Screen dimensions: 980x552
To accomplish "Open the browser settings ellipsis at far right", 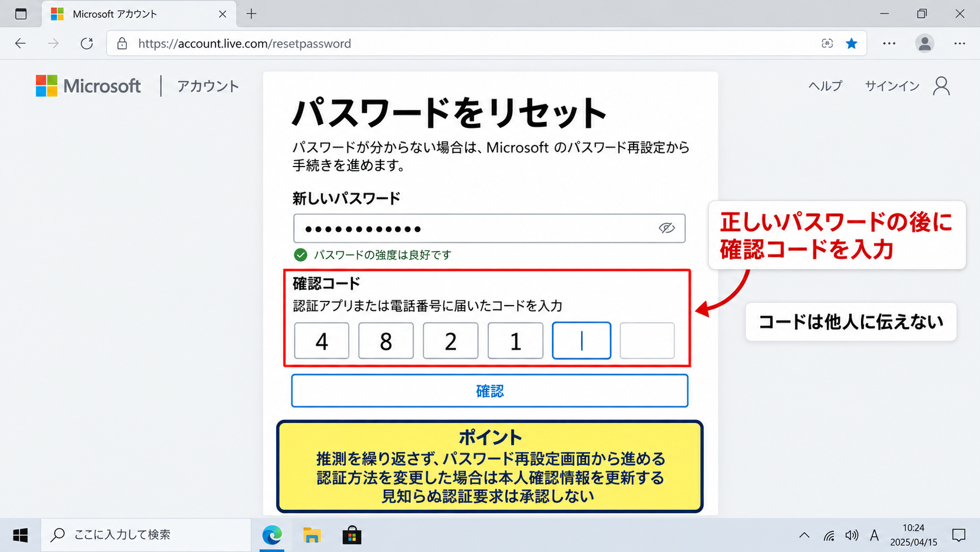I will tap(959, 43).
